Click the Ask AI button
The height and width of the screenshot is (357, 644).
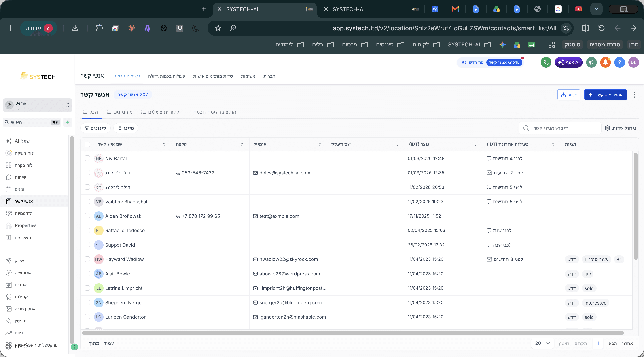tap(568, 63)
